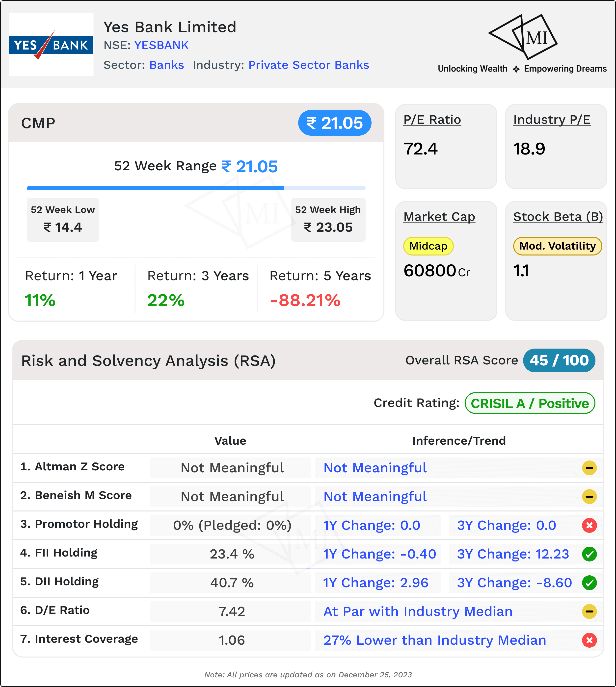Click the yellow neutral icon for Altman Z Score
Screen dimensions: 616x687
point(589,468)
